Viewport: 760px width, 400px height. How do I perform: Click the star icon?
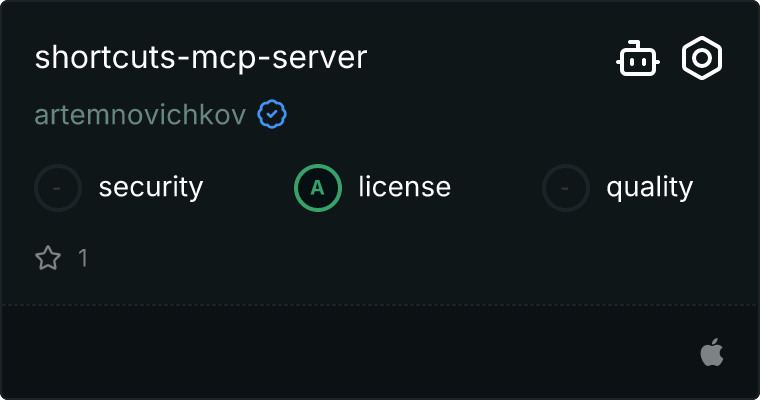(48, 258)
